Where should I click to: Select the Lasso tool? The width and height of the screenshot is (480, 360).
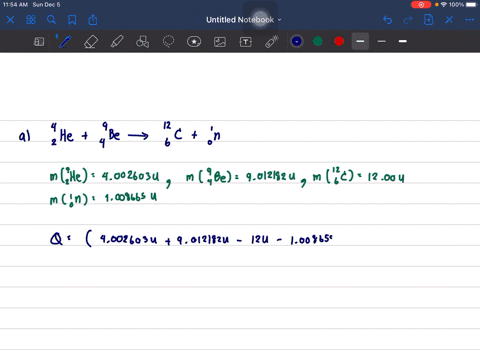(168, 42)
